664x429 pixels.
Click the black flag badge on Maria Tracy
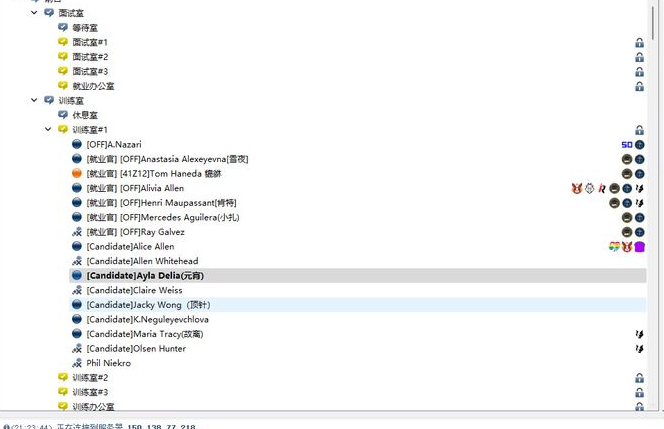coord(639,334)
